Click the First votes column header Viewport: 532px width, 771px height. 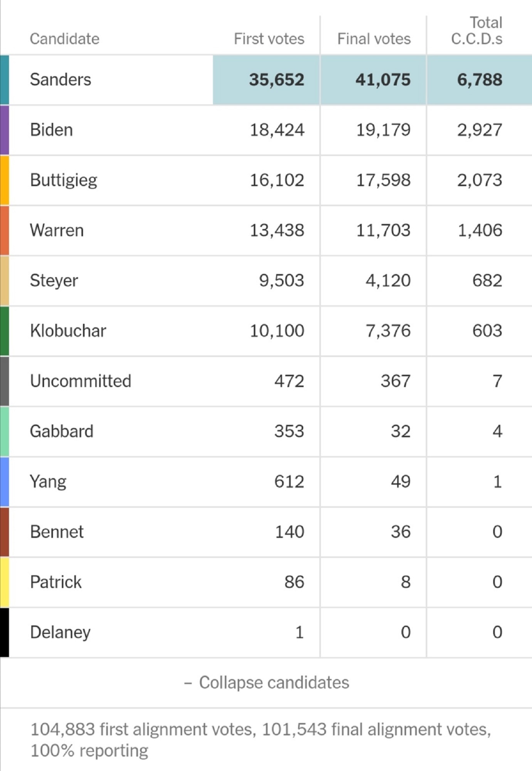click(x=269, y=39)
